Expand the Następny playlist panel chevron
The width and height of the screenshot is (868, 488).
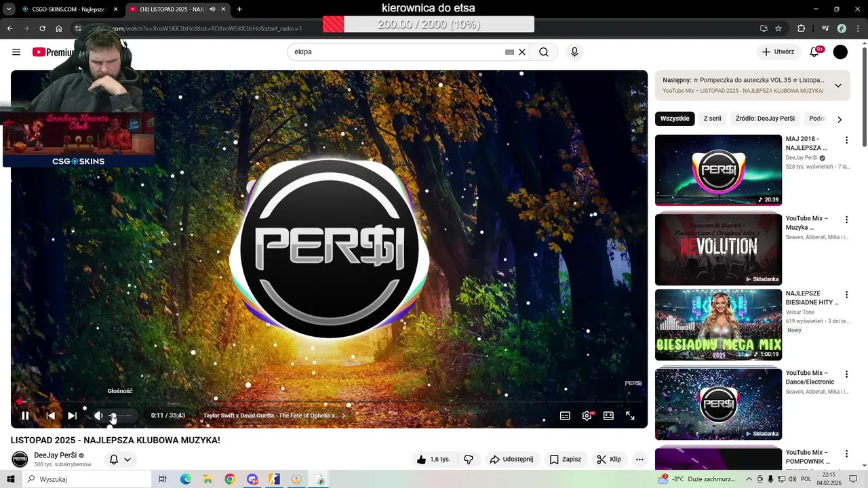point(837,85)
